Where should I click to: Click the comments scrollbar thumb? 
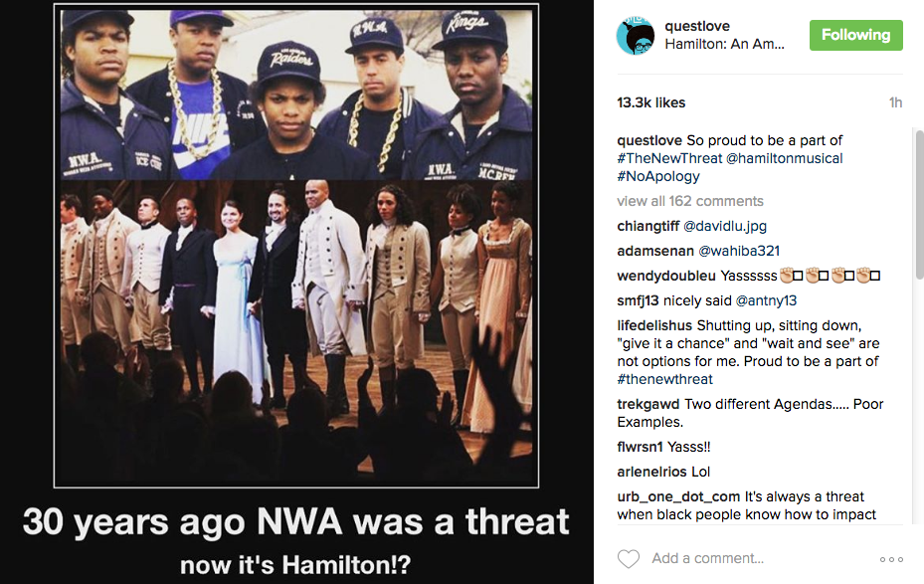pyautogui.click(x=919, y=205)
